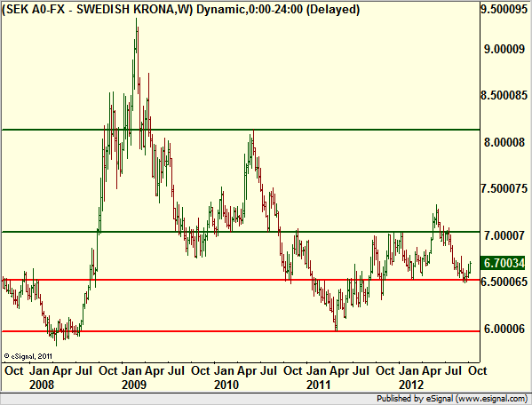Click the 8.00008 price axis label
Screen dimensions: 532x405
504,142
